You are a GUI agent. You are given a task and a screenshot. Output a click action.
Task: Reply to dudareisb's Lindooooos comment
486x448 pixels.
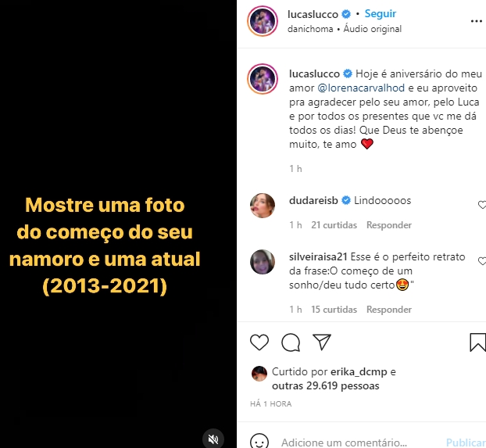pyautogui.click(x=388, y=225)
